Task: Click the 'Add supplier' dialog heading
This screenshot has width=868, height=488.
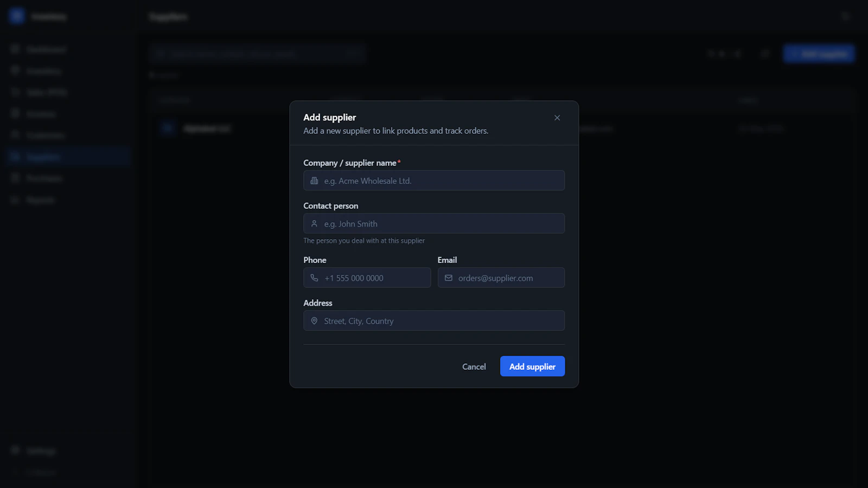Action: pos(330,117)
